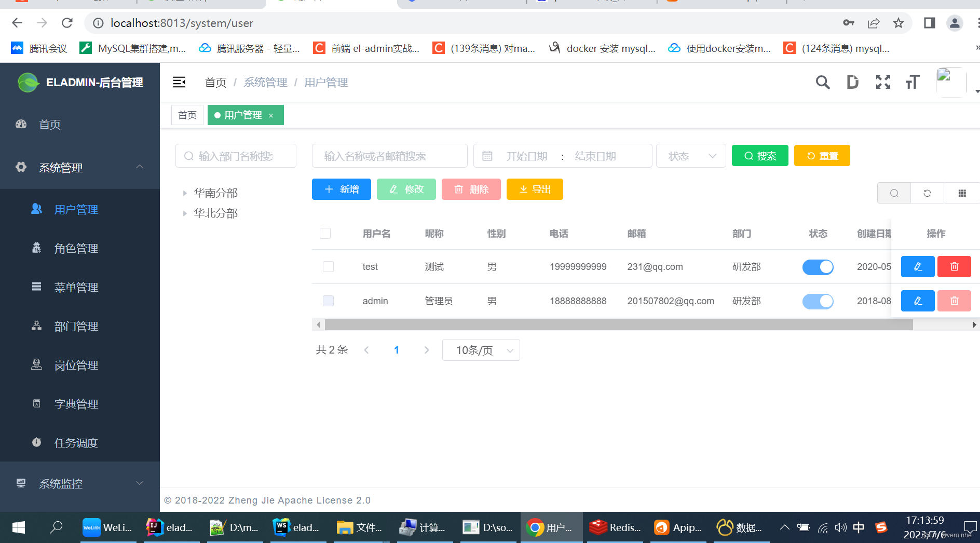
Task: Switch to the 首页 tab
Action: point(187,115)
